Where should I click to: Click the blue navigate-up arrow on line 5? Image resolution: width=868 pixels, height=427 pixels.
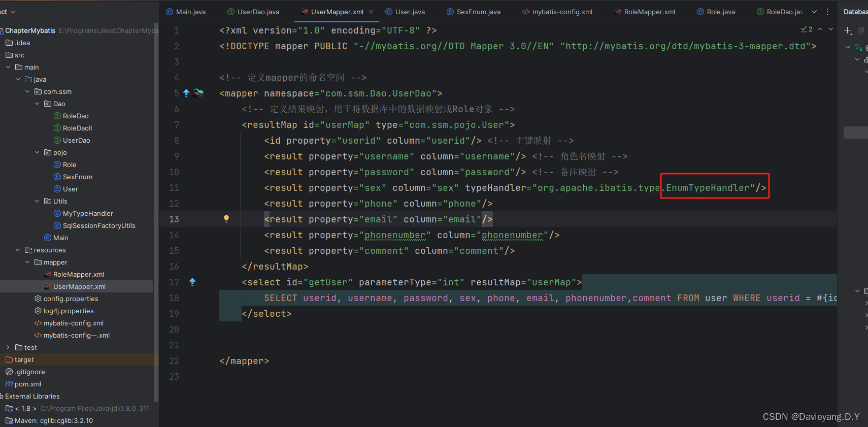pos(186,93)
